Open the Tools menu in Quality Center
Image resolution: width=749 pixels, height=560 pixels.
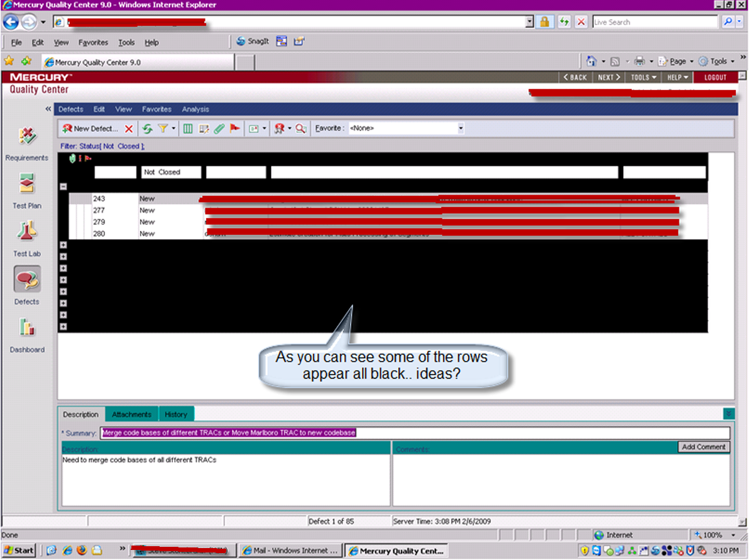[642, 77]
